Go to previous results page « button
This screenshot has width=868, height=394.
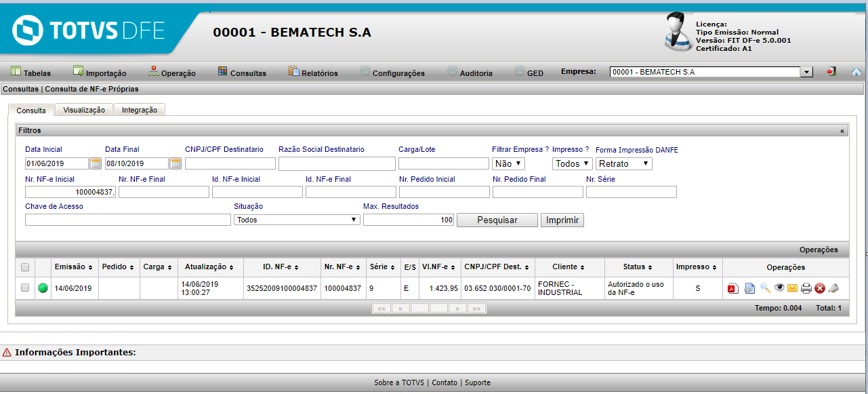tap(400, 308)
